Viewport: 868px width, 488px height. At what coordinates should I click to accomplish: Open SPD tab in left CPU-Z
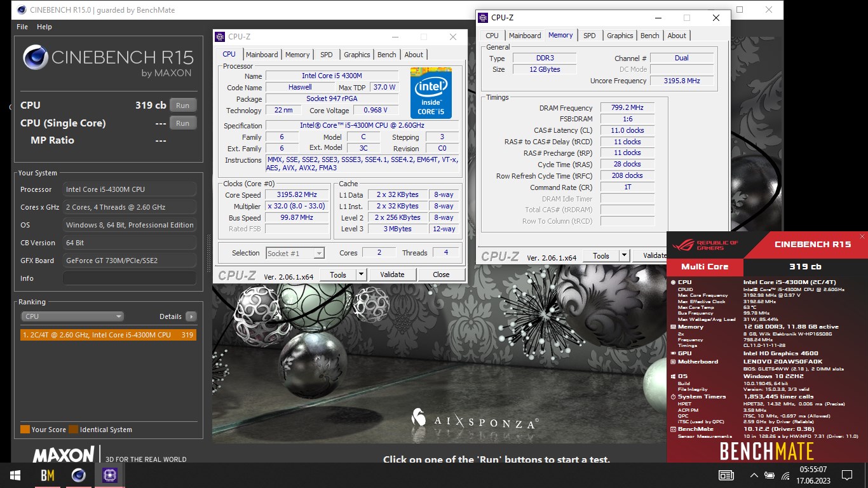click(x=327, y=55)
